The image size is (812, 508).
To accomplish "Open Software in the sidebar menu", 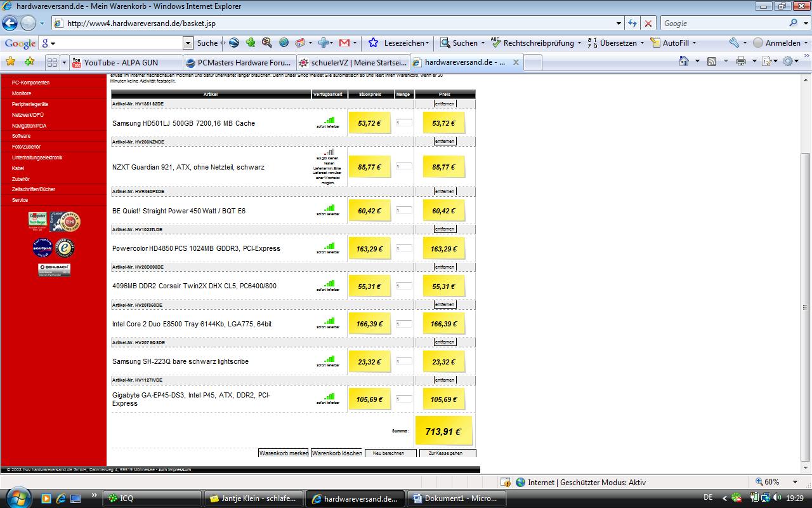I will [21, 136].
